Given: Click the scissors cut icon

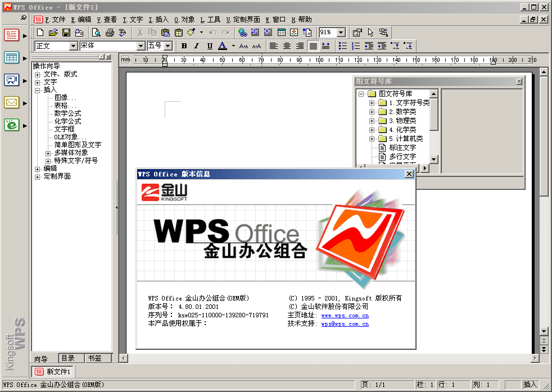Looking at the screenshot, I should [140, 33].
